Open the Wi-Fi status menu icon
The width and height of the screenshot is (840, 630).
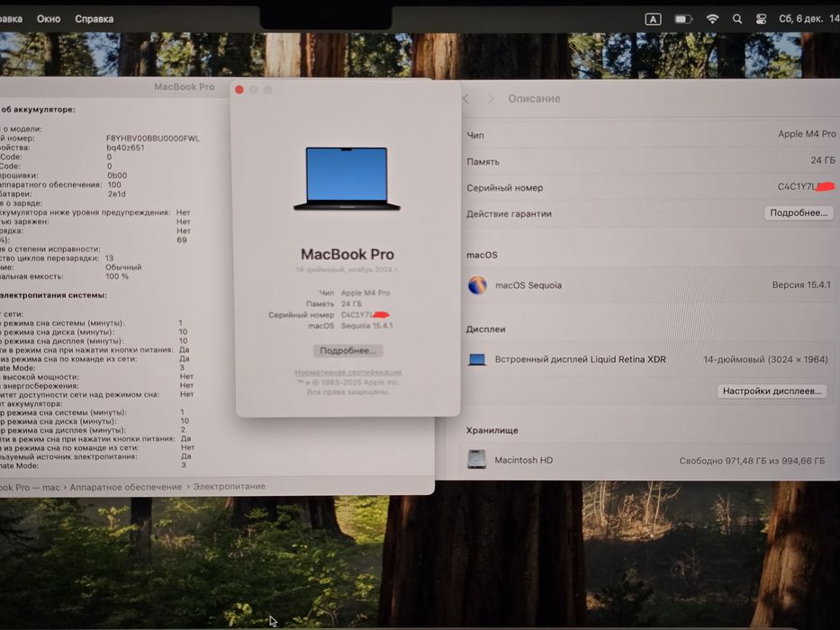pyautogui.click(x=712, y=19)
